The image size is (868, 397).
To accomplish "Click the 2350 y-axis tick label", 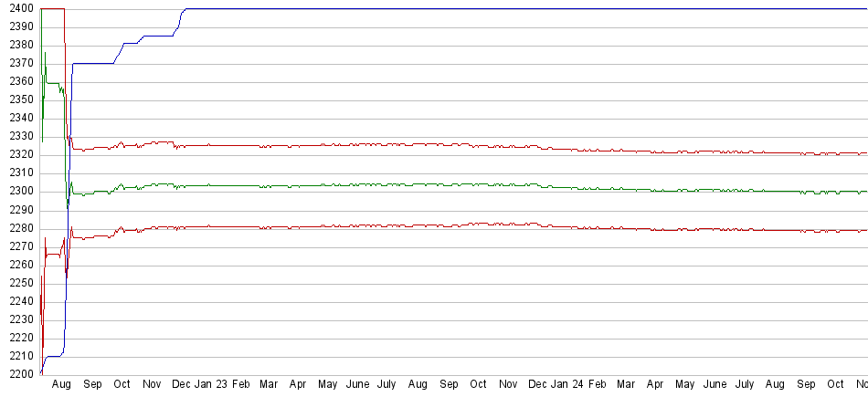I will [17, 100].
